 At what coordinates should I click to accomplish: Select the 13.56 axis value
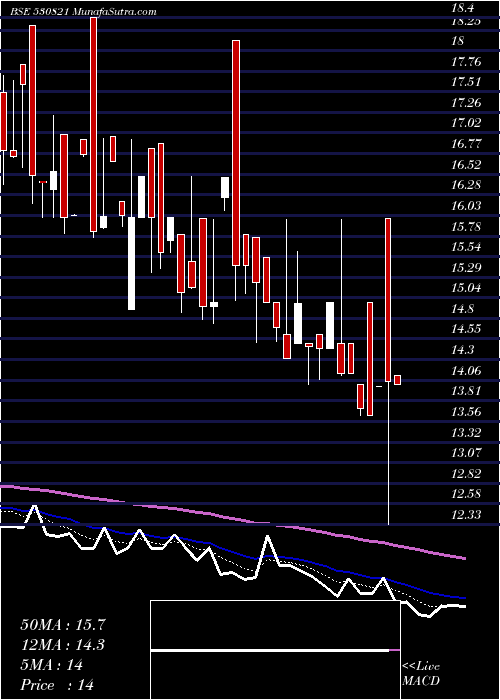coord(466,412)
